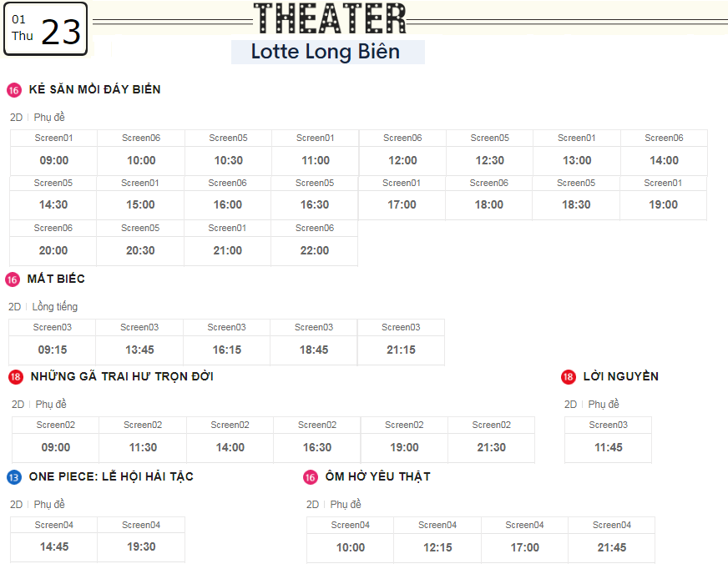The height and width of the screenshot is (579, 728).
Task: Select Ôm Hờ Yêu Thật 21:45 Screen04 showtime
Action: (x=612, y=540)
